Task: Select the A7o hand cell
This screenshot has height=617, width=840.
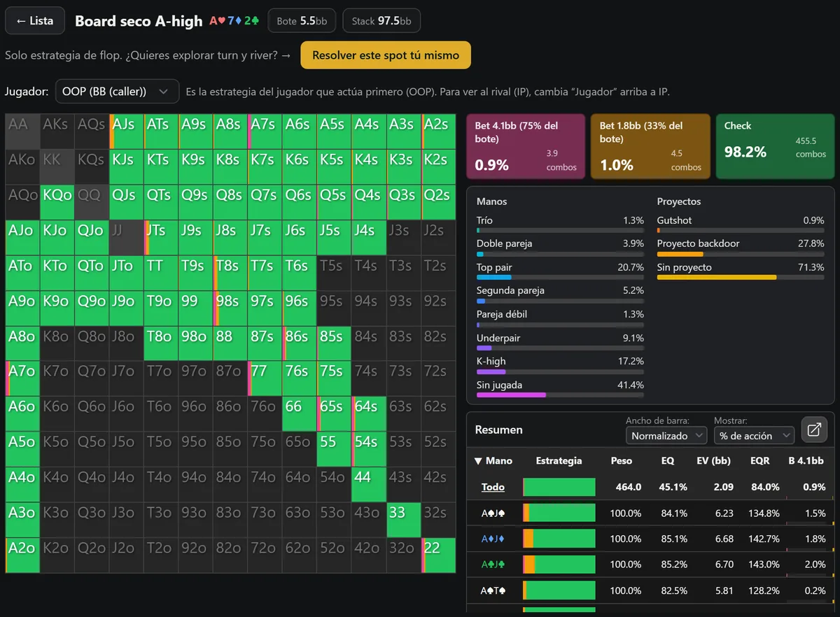Action: point(22,378)
